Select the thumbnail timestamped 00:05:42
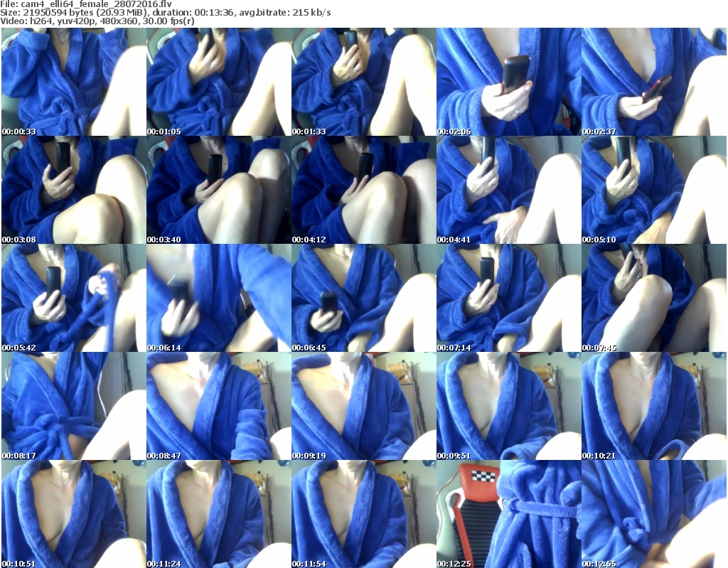This screenshot has height=568, width=728. [x=74, y=298]
